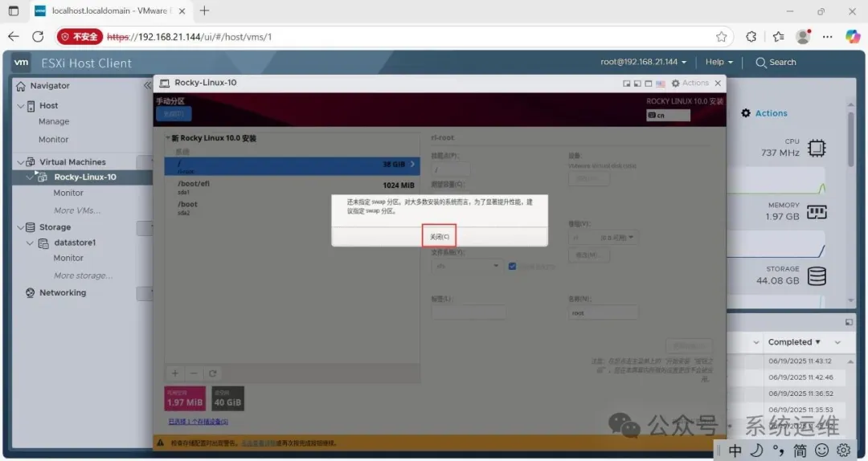868x461 pixels.
Task: Click the console Actions gear menu
Action: 690,83
